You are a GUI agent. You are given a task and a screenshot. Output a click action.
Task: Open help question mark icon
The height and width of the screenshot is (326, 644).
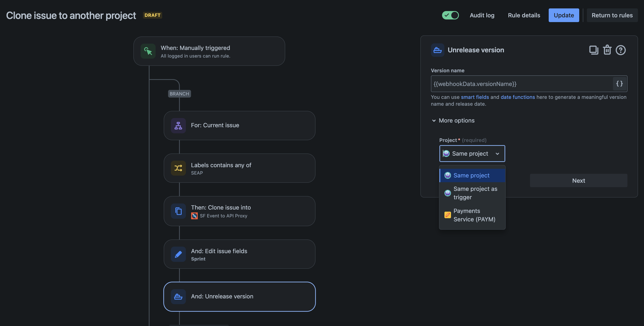(x=621, y=50)
